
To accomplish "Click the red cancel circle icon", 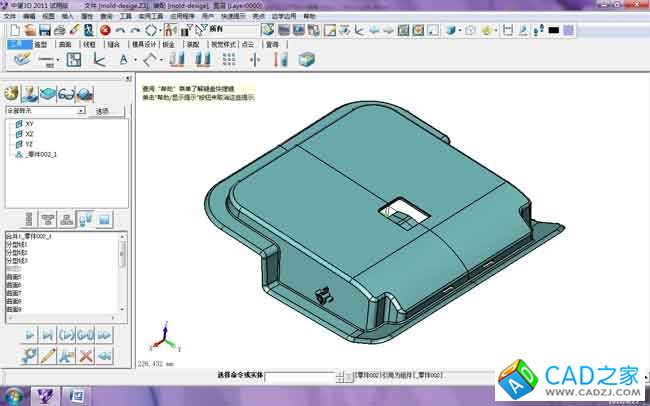I will pos(104,31).
